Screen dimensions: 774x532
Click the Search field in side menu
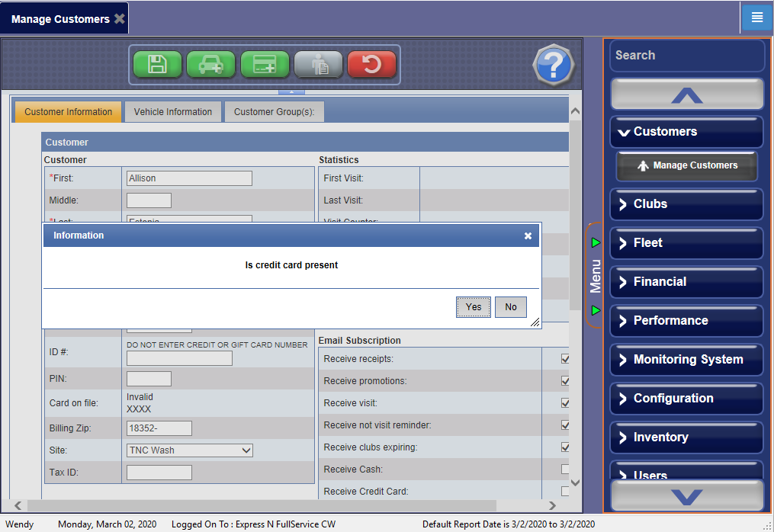coord(686,56)
